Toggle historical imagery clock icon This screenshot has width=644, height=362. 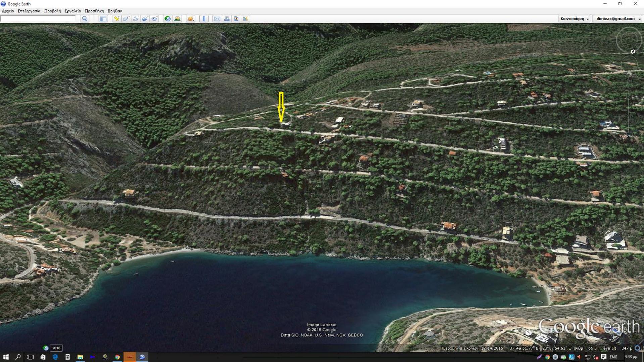pos(167,19)
